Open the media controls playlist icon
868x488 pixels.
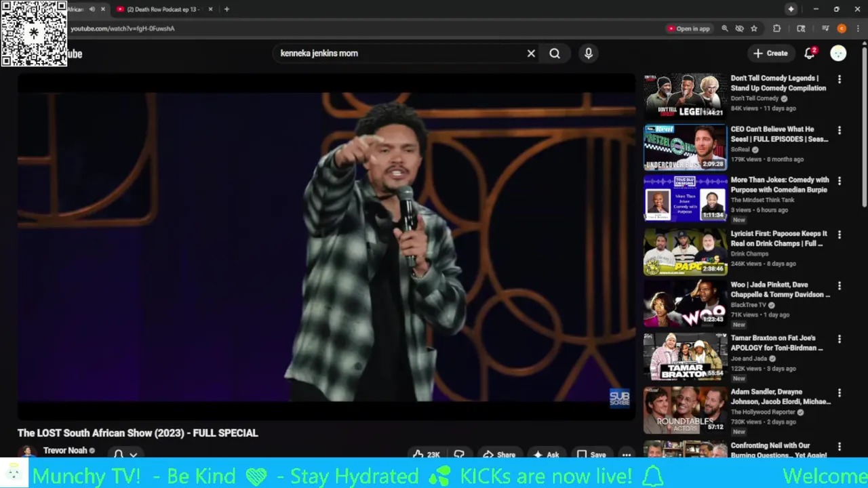click(825, 28)
